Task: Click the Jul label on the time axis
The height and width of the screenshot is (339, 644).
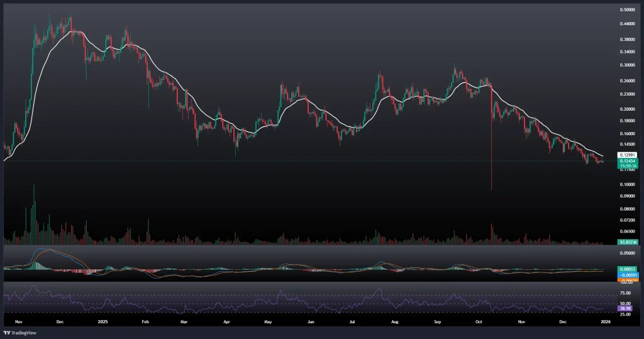Action: [x=352, y=321]
